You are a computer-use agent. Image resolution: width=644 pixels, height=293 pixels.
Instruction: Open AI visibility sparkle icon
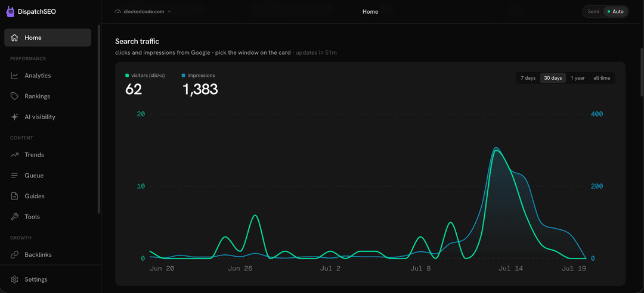pyautogui.click(x=14, y=117)
